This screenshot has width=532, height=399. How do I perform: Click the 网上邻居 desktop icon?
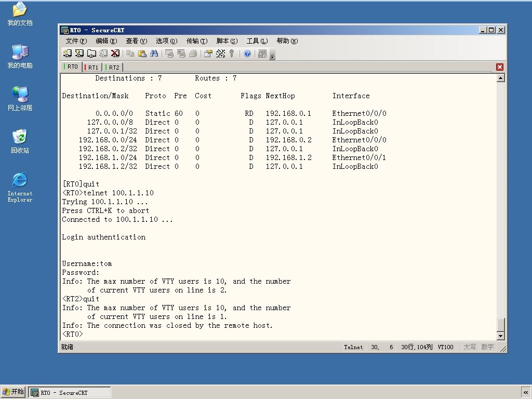(20, 99)
